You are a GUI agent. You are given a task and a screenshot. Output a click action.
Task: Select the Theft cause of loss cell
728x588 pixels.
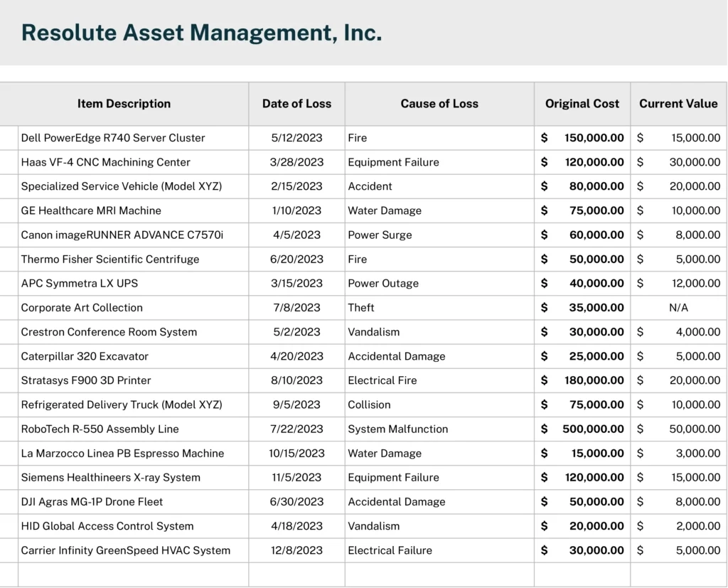pos(361,307)
